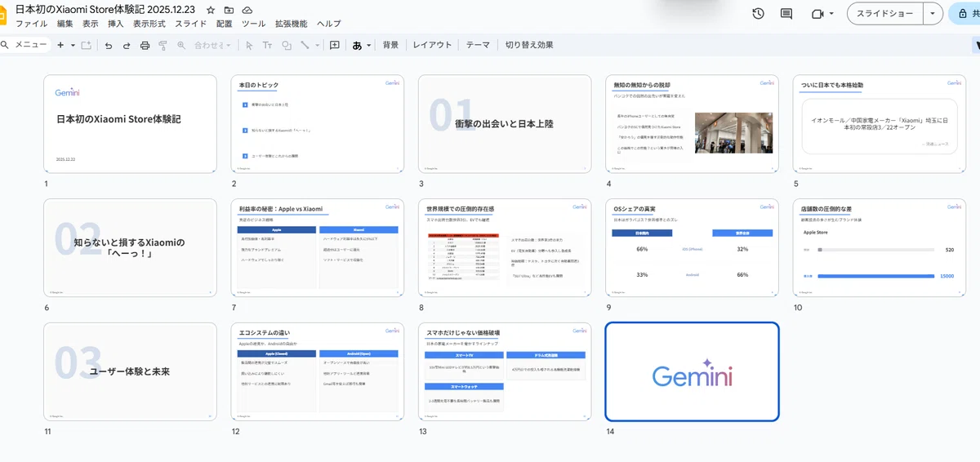Start the スライドショー slideshow
Viewport: 980px width, 462px height.
[x=884, y=14]
